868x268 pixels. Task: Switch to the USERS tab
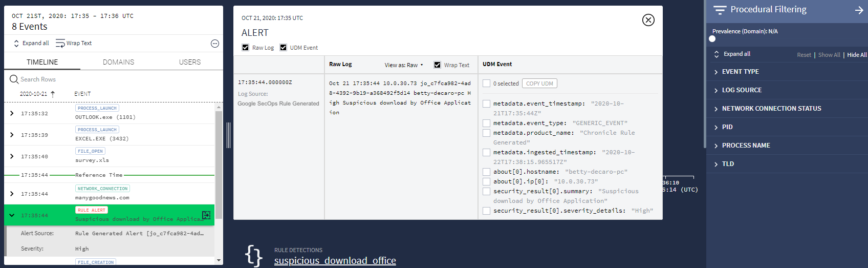[189, 62]
